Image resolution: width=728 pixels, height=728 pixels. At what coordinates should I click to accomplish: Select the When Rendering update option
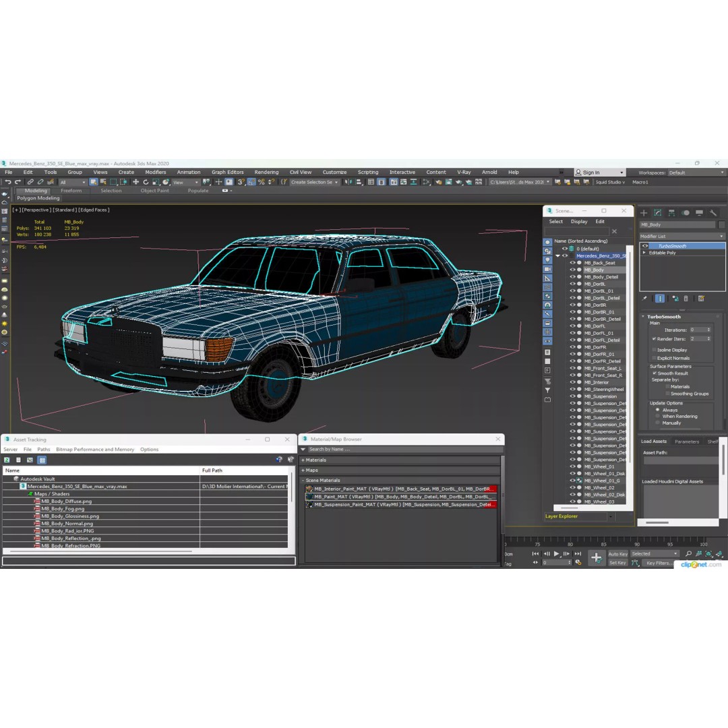657,417
